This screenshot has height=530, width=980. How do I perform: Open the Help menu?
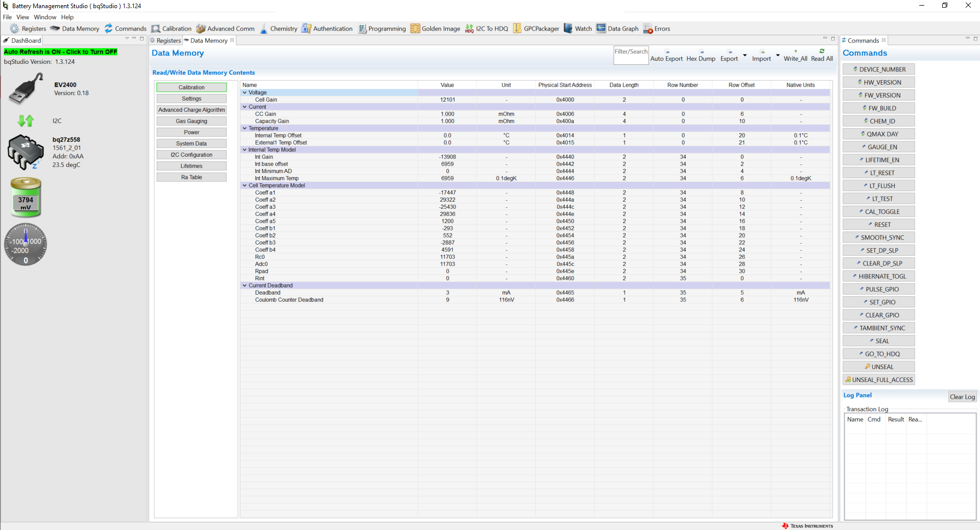point(67,17)
